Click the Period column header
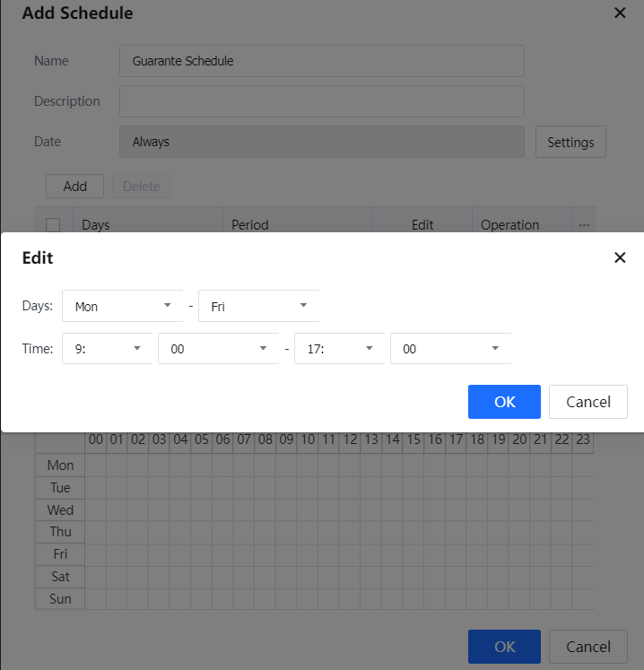644x670 pixels. click(250, 225)
